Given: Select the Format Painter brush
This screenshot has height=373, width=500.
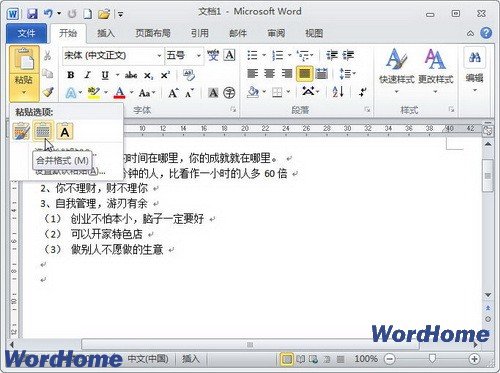Looking at the screenshot, I should point(48,92).
